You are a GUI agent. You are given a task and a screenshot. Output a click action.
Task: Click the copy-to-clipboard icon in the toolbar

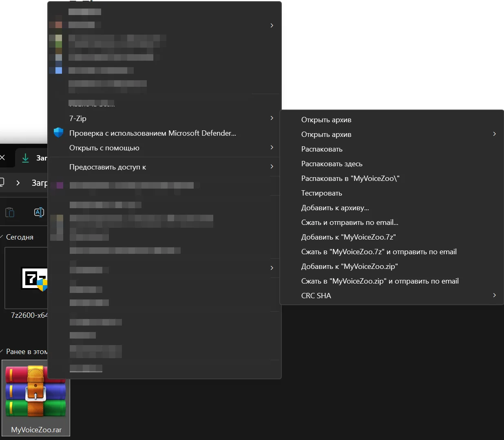[10, 212]
